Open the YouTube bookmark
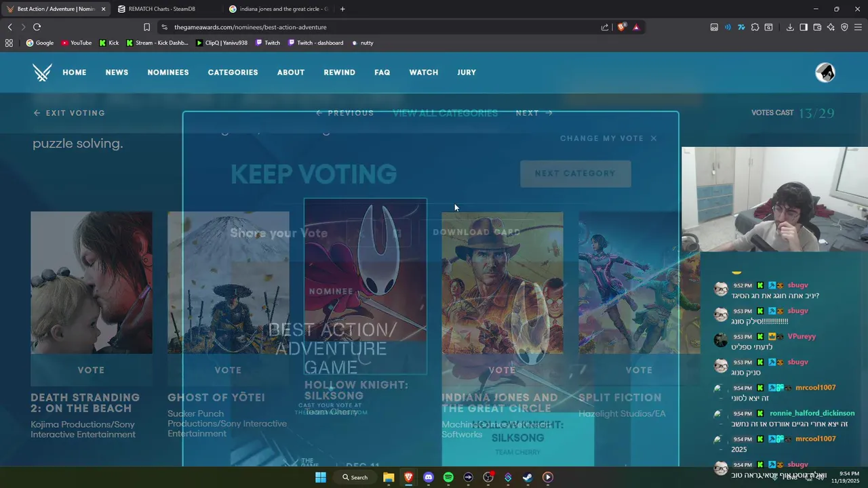Screen dimensions: 868x488 point(76,43)
